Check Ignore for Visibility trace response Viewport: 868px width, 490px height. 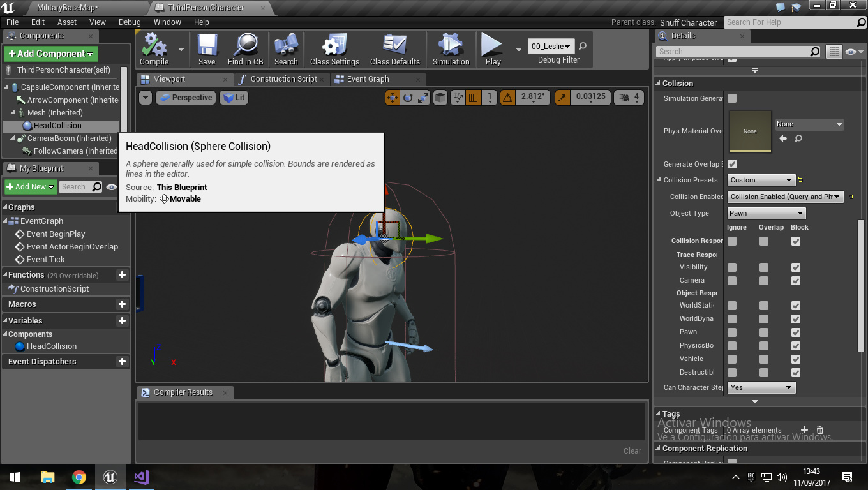tap(732, 267)
